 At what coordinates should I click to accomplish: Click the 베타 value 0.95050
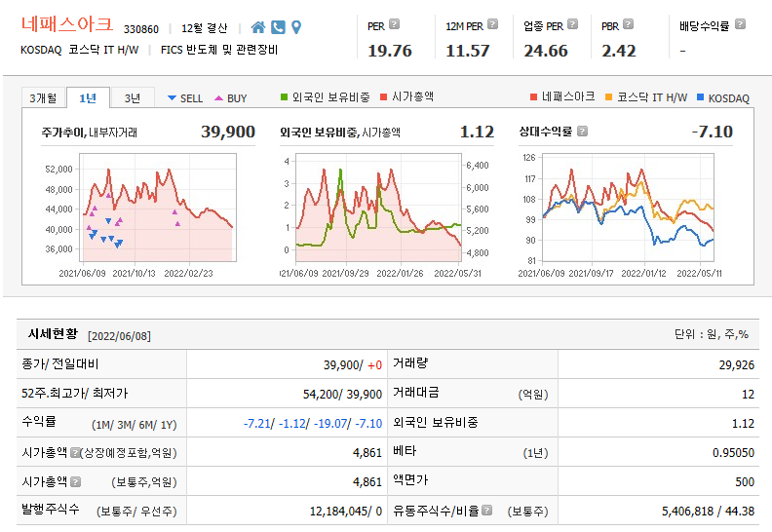coord(734,453)
